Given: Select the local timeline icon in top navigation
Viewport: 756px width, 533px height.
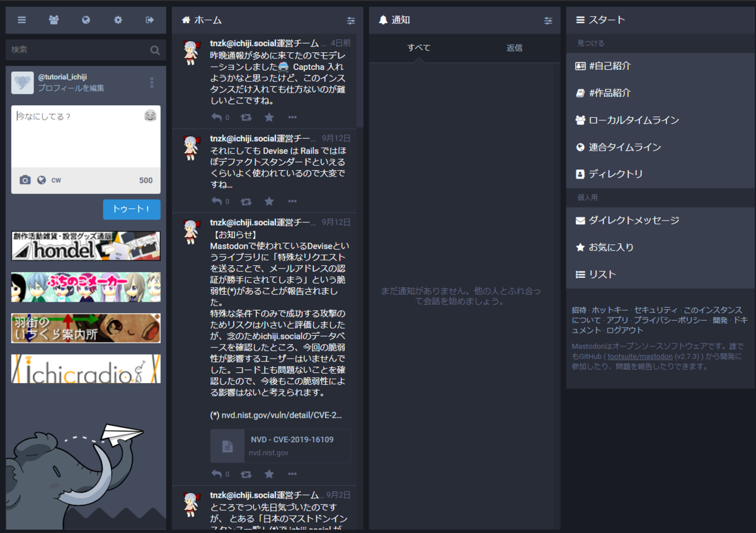Looking at the screenshot, I should (x=54, y=20).
